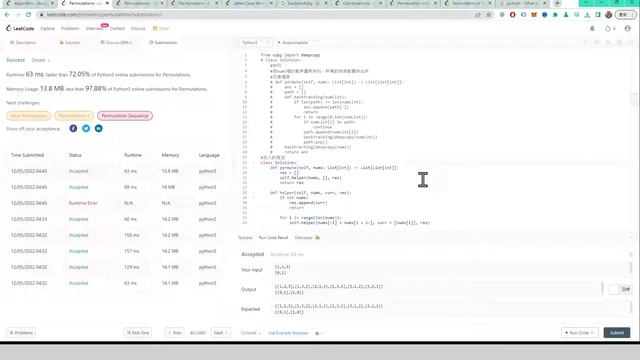Open the Problems list button at bottom
640x360 pixels.
coord(21,333)
